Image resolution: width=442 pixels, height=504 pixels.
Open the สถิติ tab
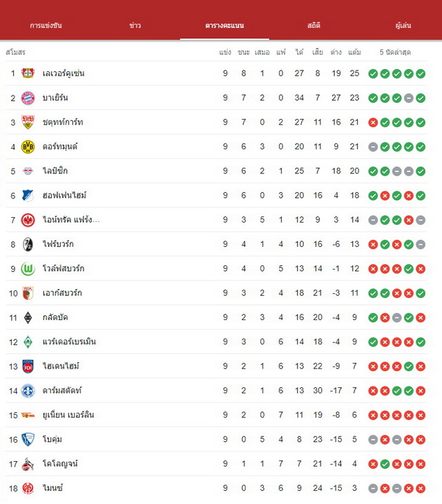click(x=314, y=26)
